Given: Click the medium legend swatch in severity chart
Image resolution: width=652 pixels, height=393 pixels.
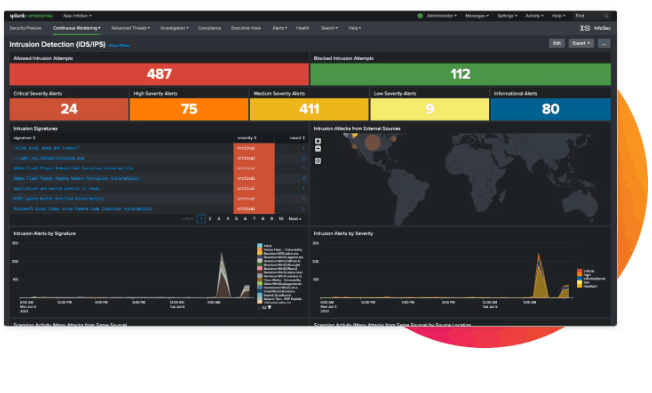Looking at the screenshot, I should tap(579, 286).
